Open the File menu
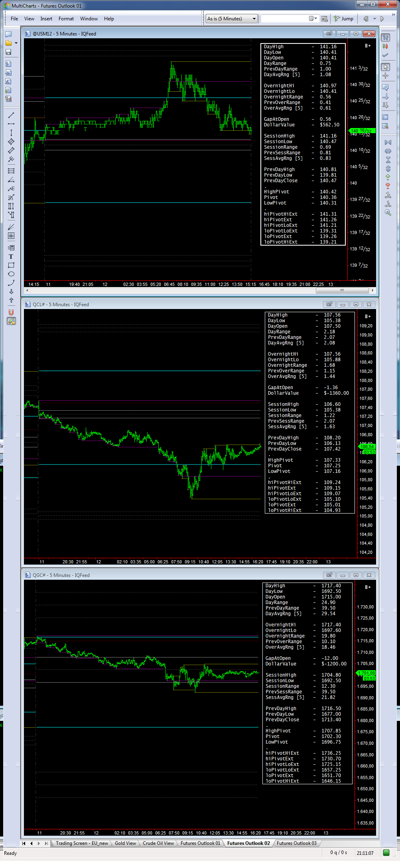 coord(14,19)
